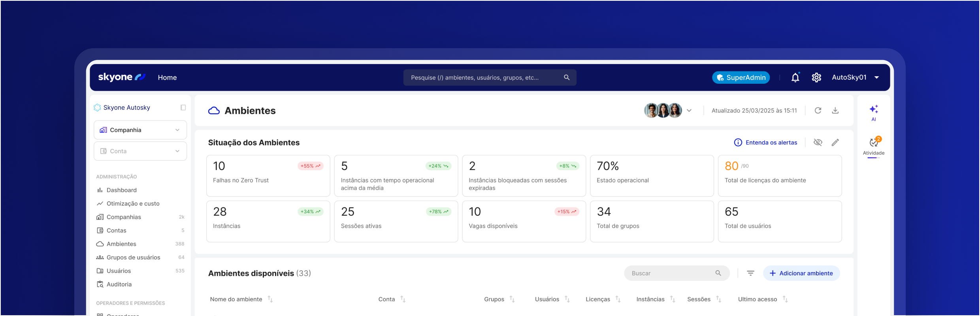This screenshot has width=980, height=316.
Task: Open the AI assistant panel
Action: coord(873,113)
